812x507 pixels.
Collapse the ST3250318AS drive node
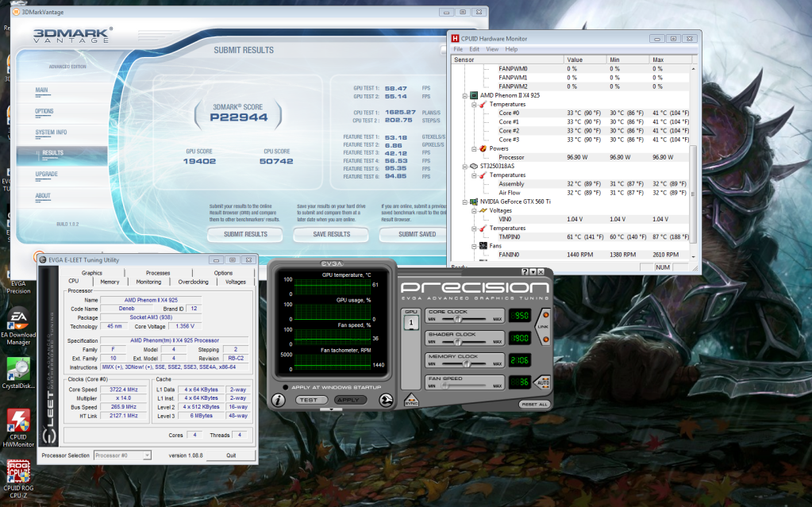point(465,167)
